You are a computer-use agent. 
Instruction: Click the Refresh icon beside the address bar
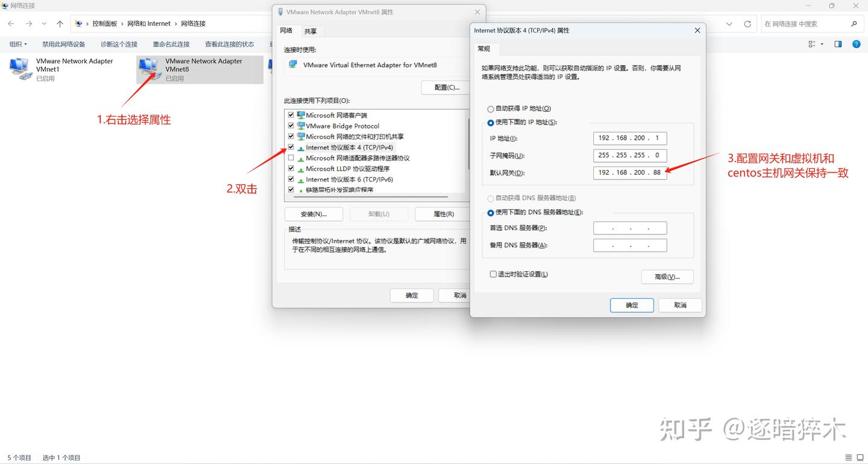(x=747, y=24)
